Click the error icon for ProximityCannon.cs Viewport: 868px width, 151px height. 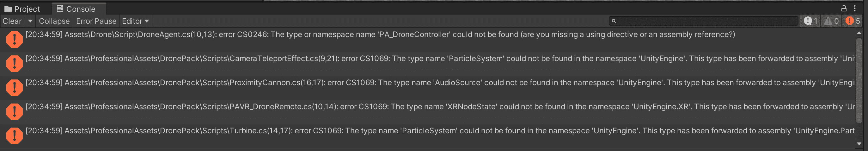coord(14,87)
